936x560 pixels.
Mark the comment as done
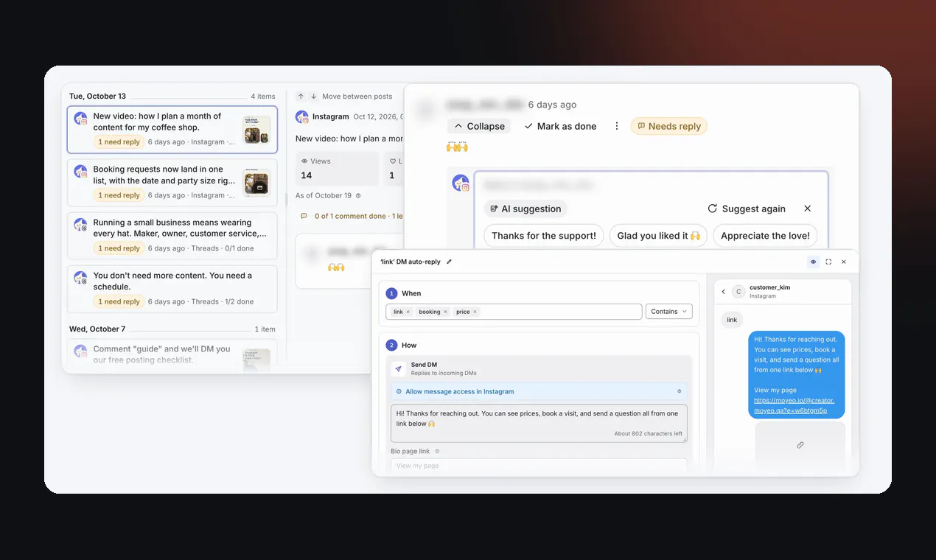coord(560,126)
